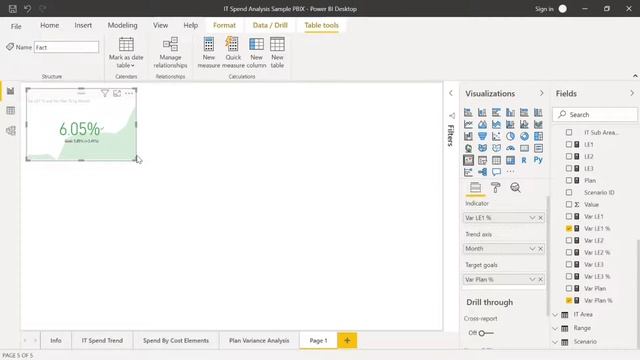The image size is (640, 360).
Task: Check the IT Sub Area field
Action: click(x=569, y=132)
